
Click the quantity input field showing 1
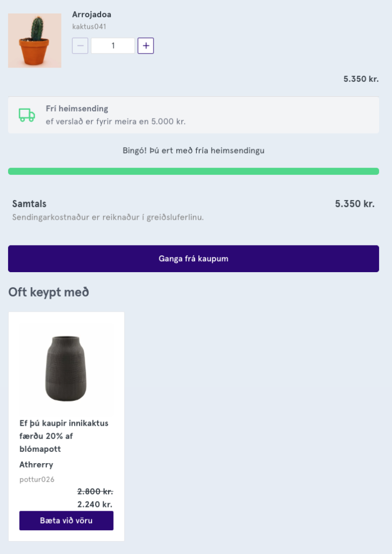point(113,46)
